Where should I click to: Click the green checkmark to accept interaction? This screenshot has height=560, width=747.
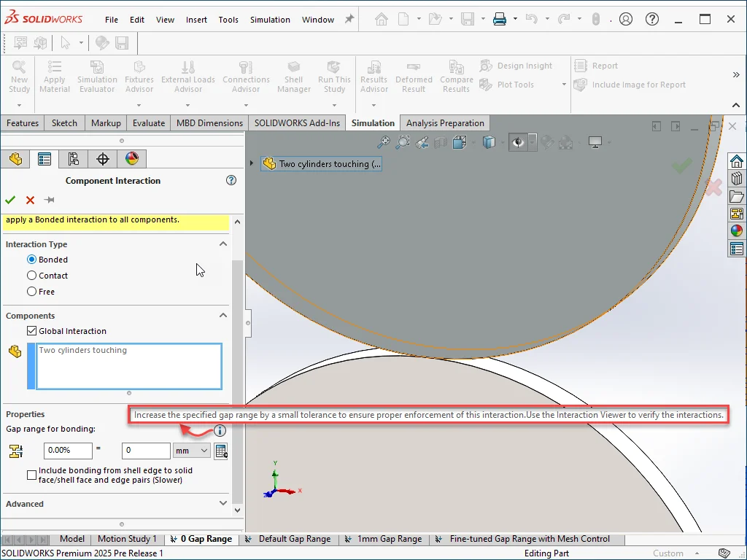coord(10,200)
